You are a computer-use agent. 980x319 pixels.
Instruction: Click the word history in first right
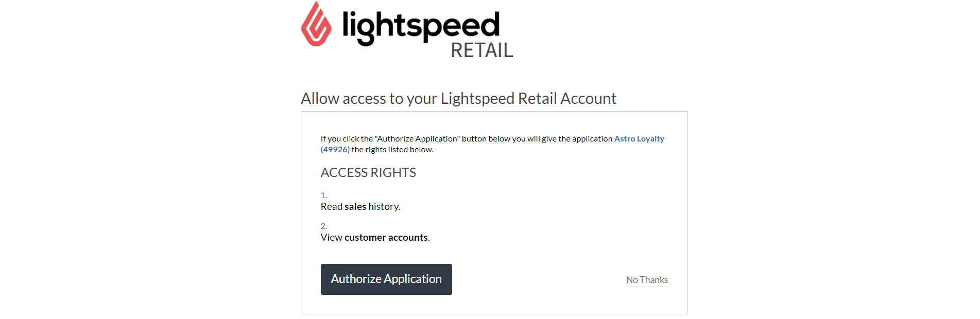(x=384, y=207)
